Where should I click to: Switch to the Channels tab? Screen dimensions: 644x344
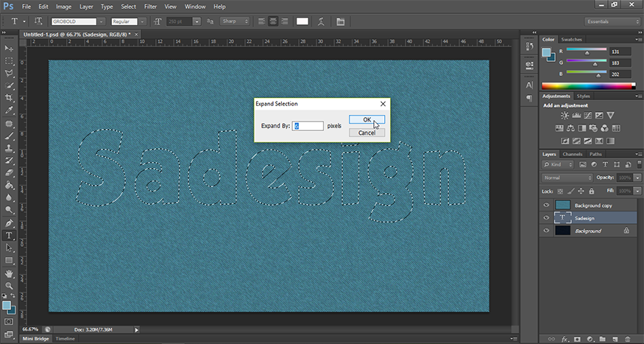[573, 154]
